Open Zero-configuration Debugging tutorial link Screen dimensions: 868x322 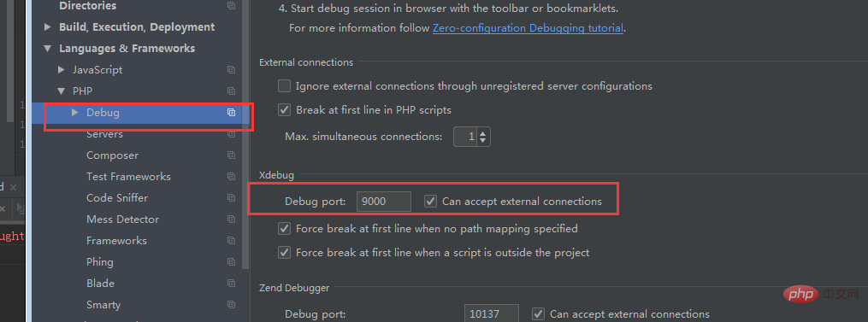coord(528,27)
